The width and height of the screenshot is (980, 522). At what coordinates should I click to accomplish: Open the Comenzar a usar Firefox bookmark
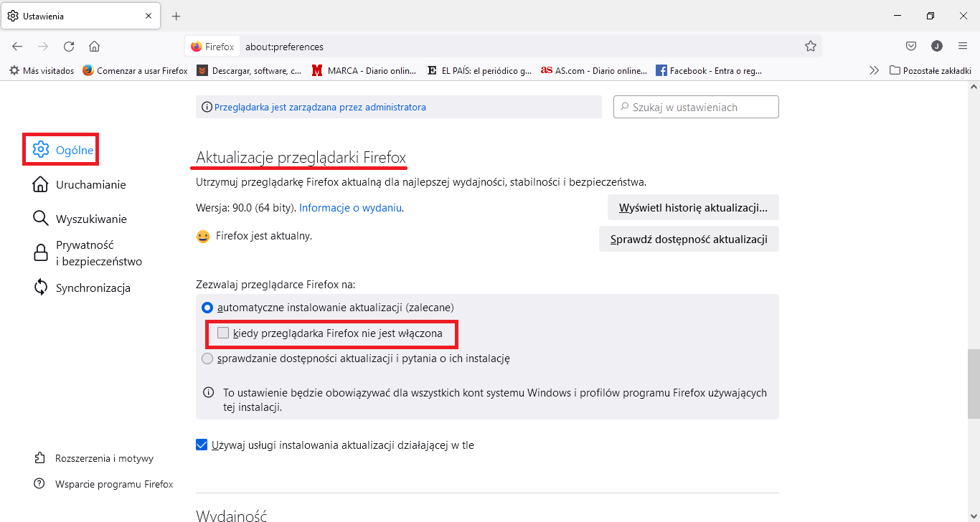[x=135, y=70]
